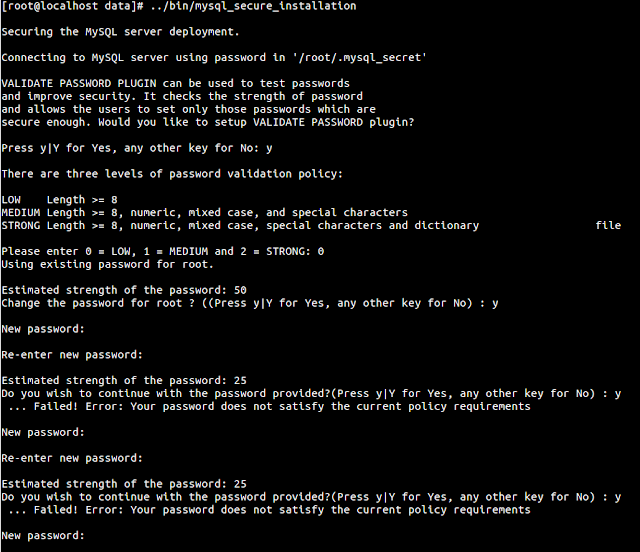Click the 'Press y|Y for Yes' prompt line

click(x=137, y=148)
